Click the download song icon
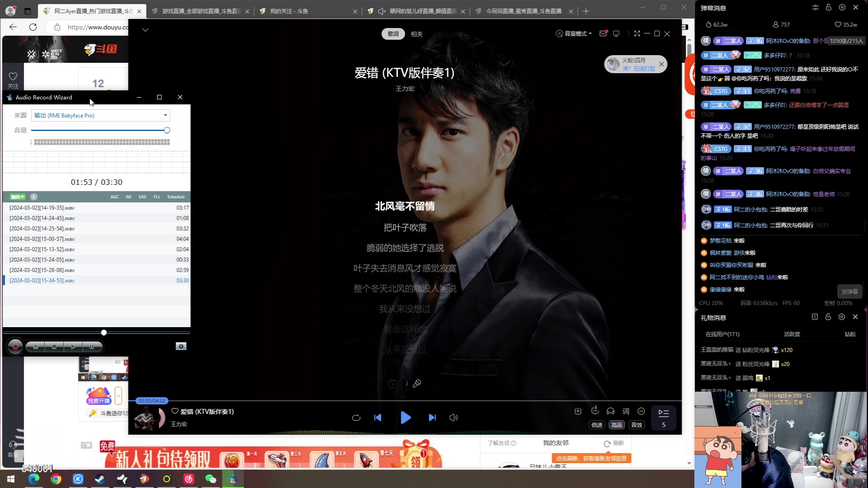868x488 pixels. click(x=578, y=411)
